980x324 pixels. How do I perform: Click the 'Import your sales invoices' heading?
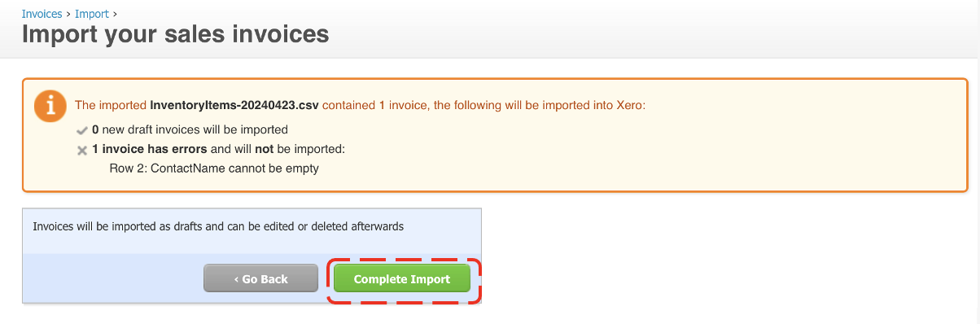[175, 34]
